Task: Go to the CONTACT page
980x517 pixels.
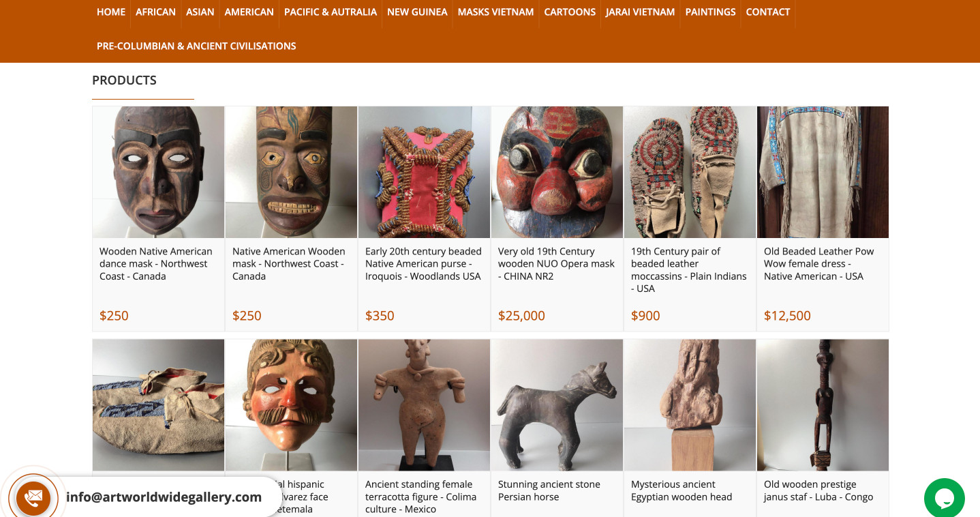Action: [x=768, y=12]
